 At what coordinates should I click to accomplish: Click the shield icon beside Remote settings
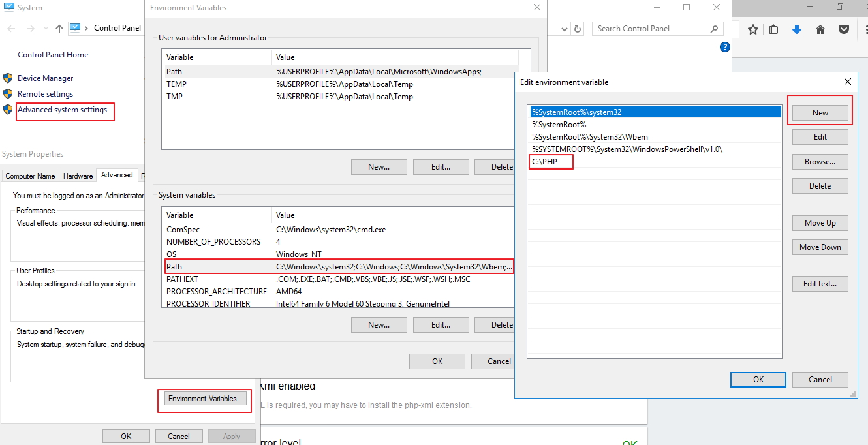(x=8, y=94)
